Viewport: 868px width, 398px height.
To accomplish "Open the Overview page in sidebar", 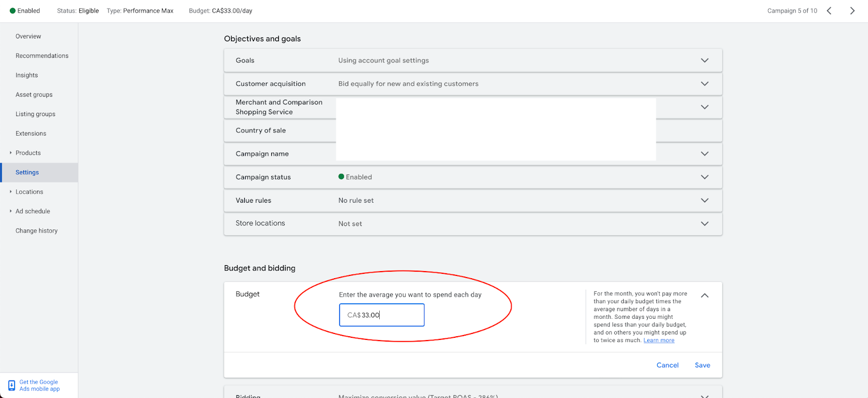I will pos(28,36).
